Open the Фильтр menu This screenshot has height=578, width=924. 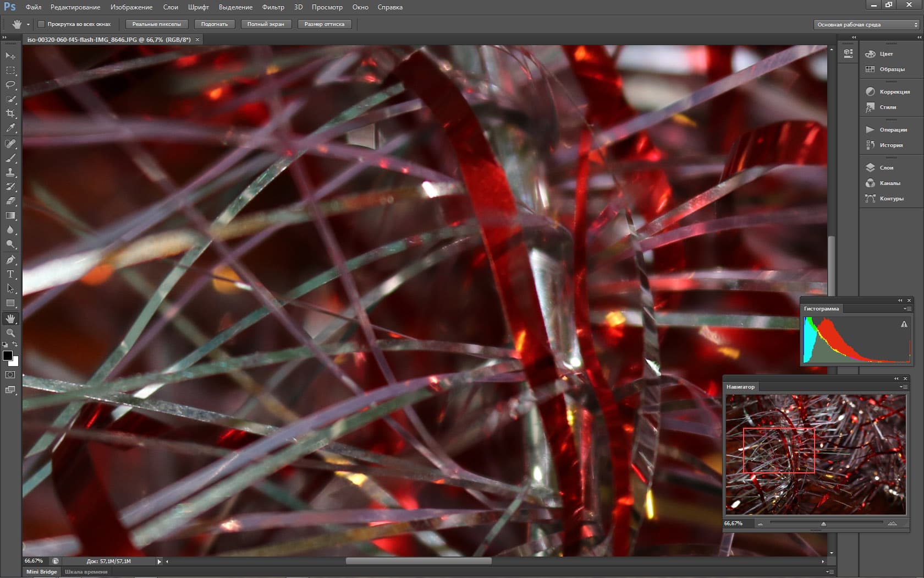(x=273, y=7)
